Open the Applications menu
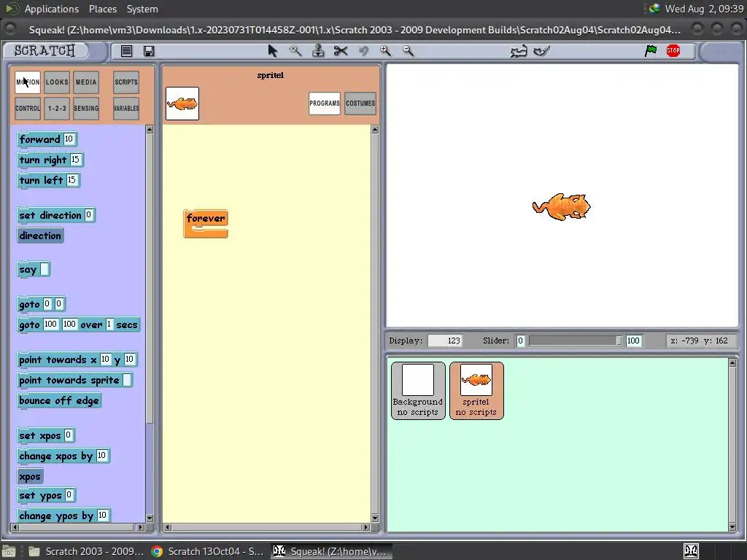The image size is (747, 560). 52,9
